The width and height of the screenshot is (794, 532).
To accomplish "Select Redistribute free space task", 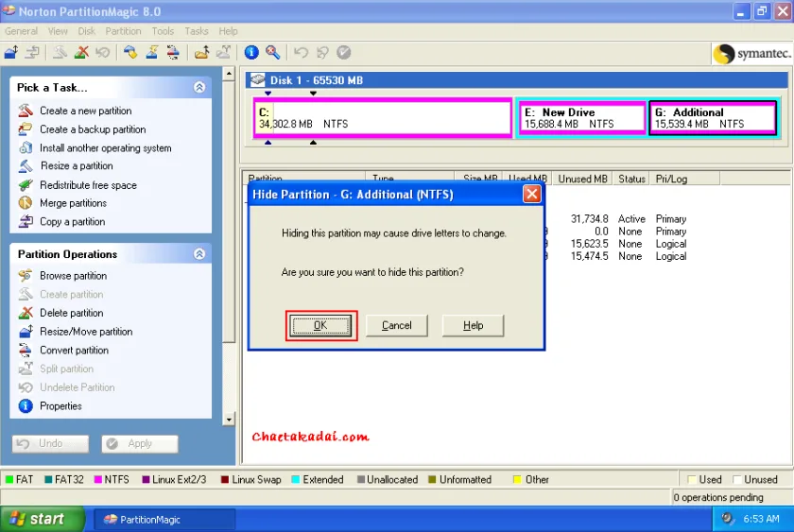I will click(x=88, y=185).
